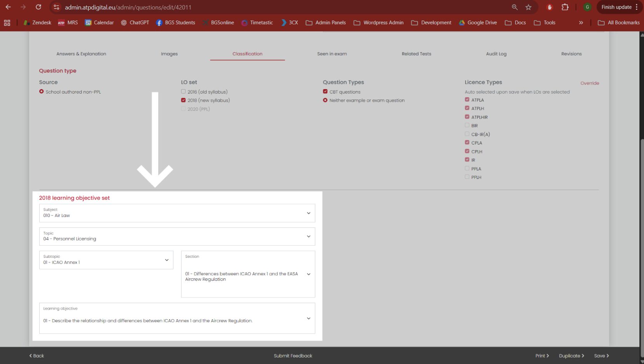This screenshot has height=364, width=644.
Task: Open the Zendesk bookmark
Action: [x=37, y=23]
